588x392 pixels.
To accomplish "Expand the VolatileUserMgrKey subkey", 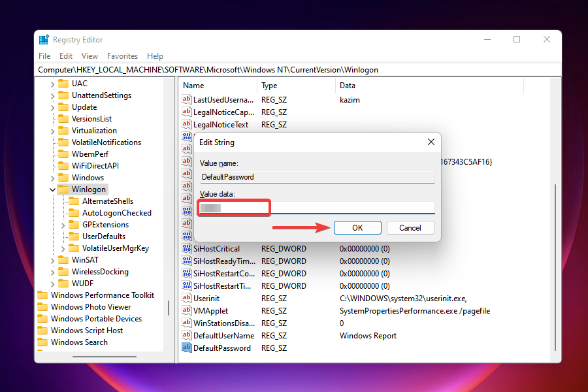I will pyautogui.click(x=63, y=249).
